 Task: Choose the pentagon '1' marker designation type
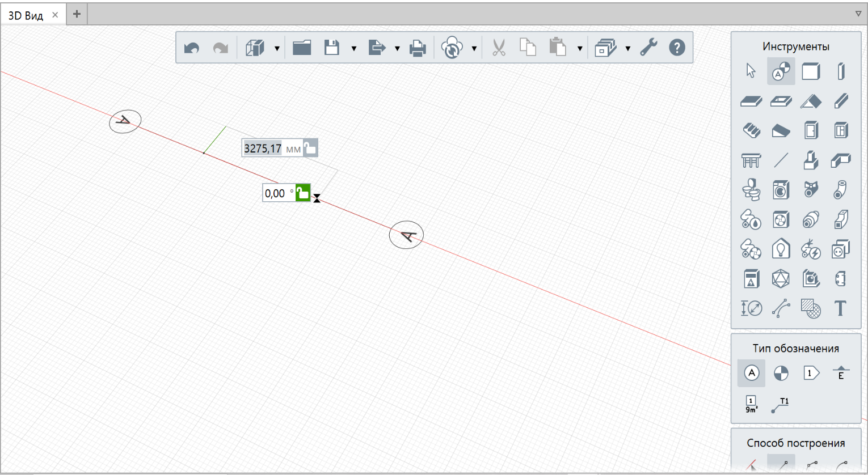pos(811,373)
